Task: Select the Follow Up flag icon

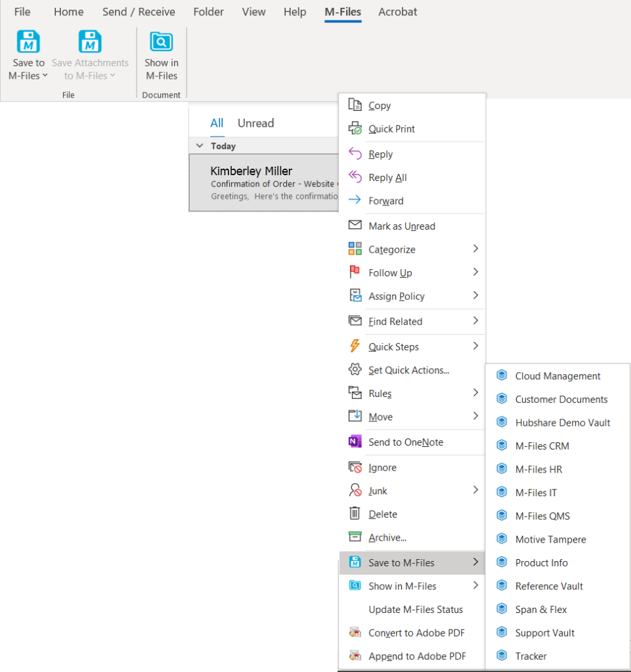Action: 353,272
